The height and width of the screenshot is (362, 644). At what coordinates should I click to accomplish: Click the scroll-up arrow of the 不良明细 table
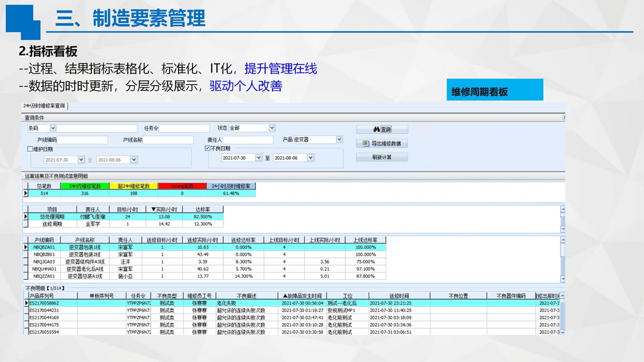point(562,296)
